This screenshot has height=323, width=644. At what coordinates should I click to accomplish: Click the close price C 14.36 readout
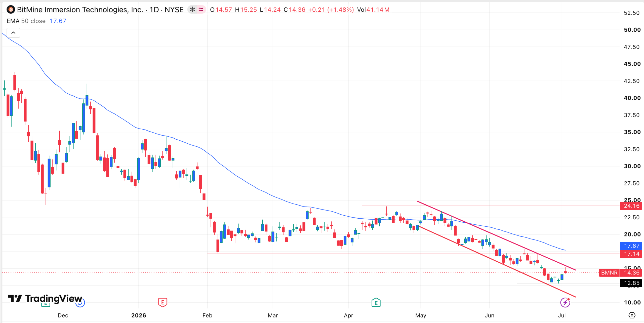[294, 10]
